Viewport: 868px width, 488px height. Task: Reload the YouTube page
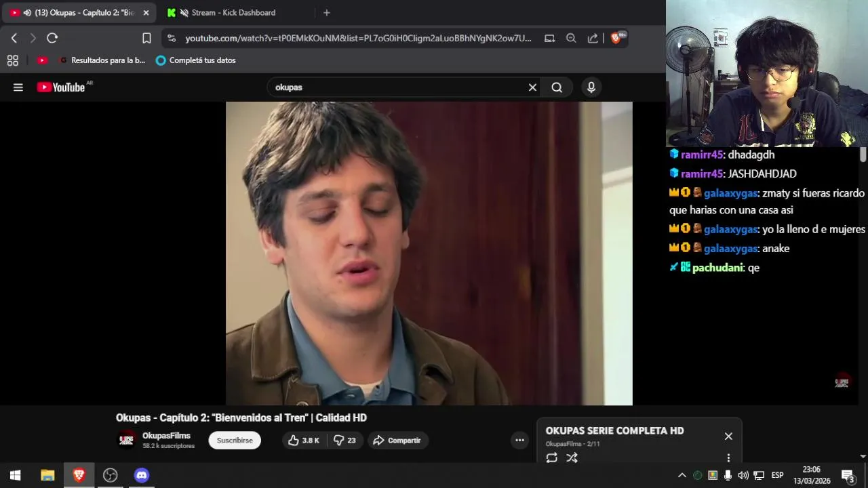[x=52, y=38]
